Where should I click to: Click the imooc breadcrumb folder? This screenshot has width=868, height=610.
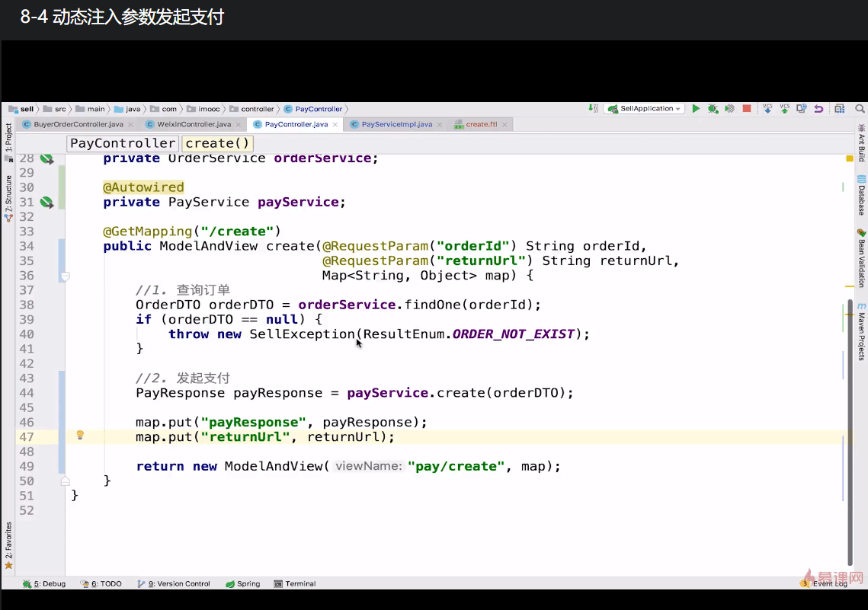(x=203, y=109)
